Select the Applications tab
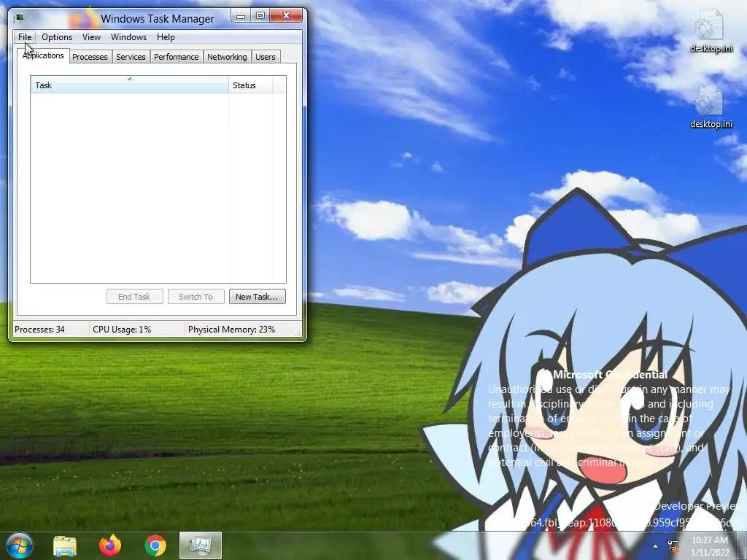The width and height of the screenshot is (747, 560). point(43,55)
